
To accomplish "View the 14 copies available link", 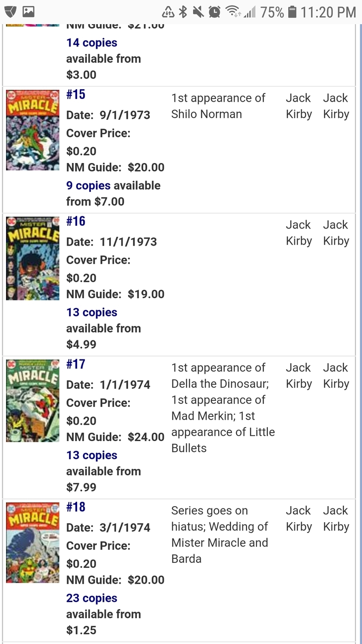I will click(x=91, y=43).
